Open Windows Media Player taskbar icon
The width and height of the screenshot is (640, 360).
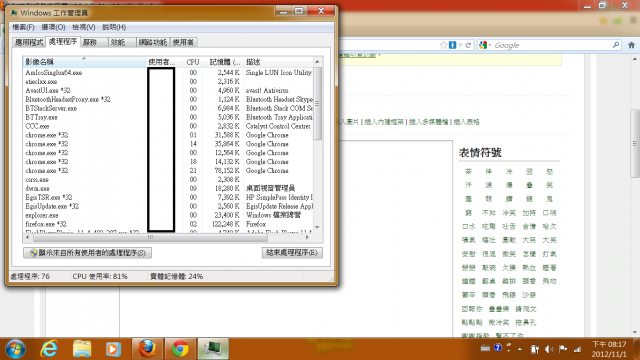pos(113,349)
